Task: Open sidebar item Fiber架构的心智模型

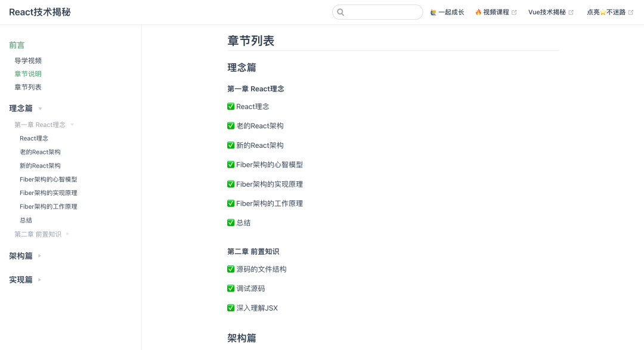Action: [x=48, y=179]
